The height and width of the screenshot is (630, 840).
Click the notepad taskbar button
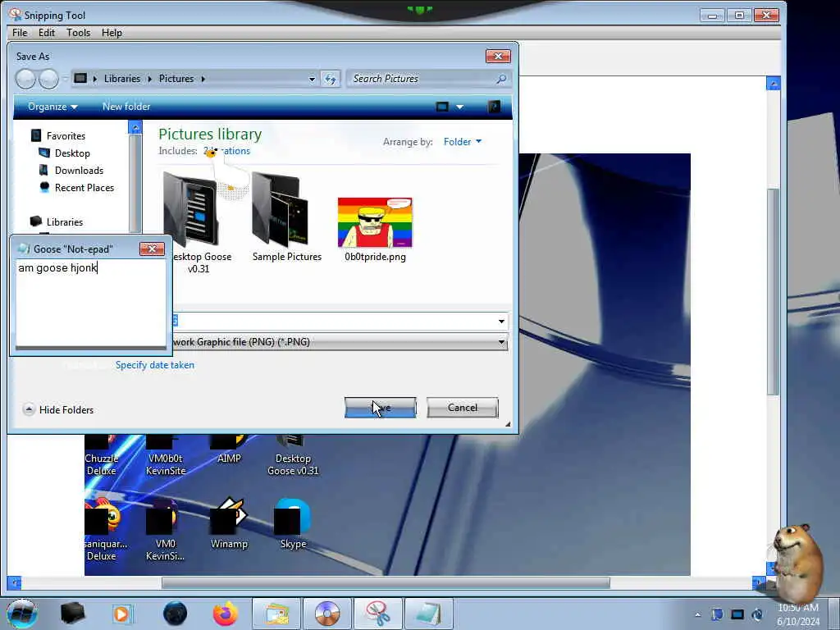point(428,614)
